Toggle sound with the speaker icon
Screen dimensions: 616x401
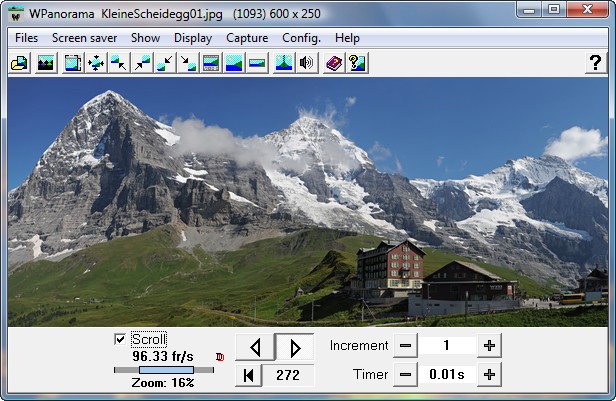[307, 63]
